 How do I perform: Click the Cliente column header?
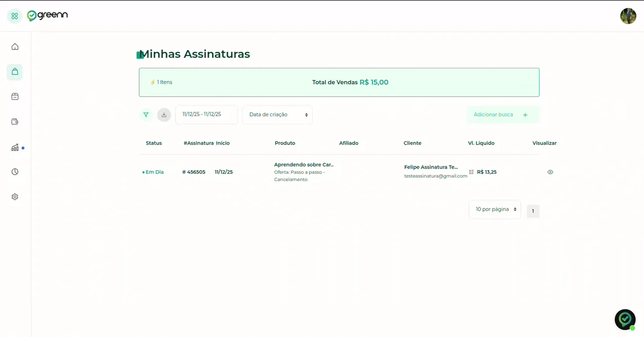[x=413, y=143]
